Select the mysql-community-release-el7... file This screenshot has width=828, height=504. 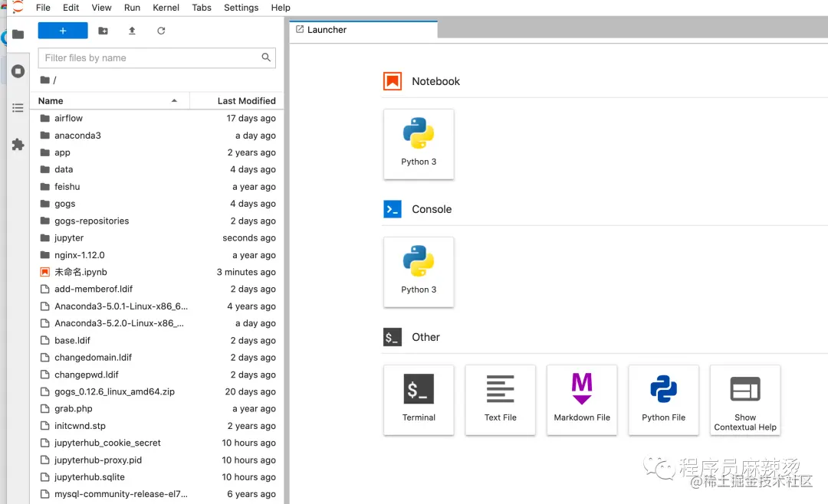157,494
